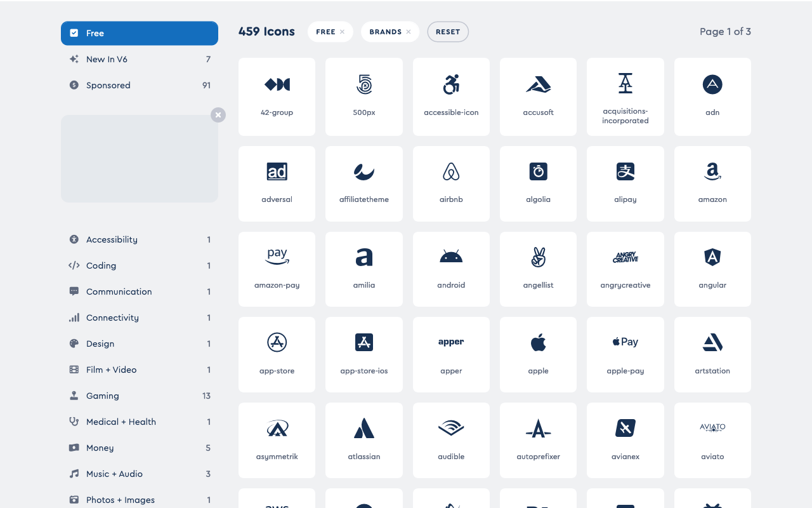Choose the Film + Video category

140,370
